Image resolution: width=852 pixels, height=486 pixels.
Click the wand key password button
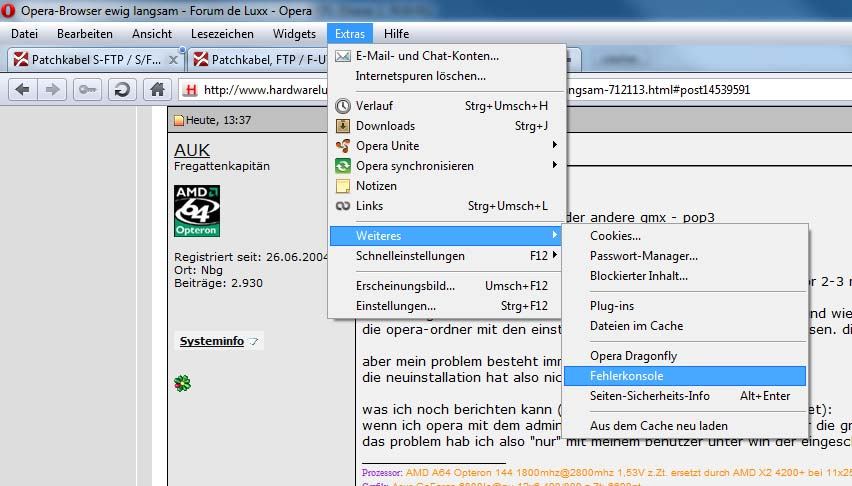(x=87, y=89)
